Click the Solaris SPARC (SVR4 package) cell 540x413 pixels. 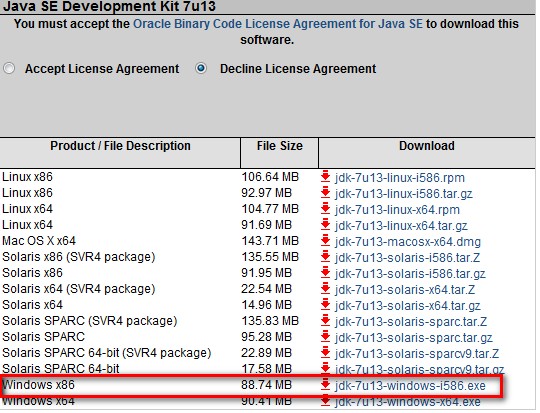tap(90, 321)
